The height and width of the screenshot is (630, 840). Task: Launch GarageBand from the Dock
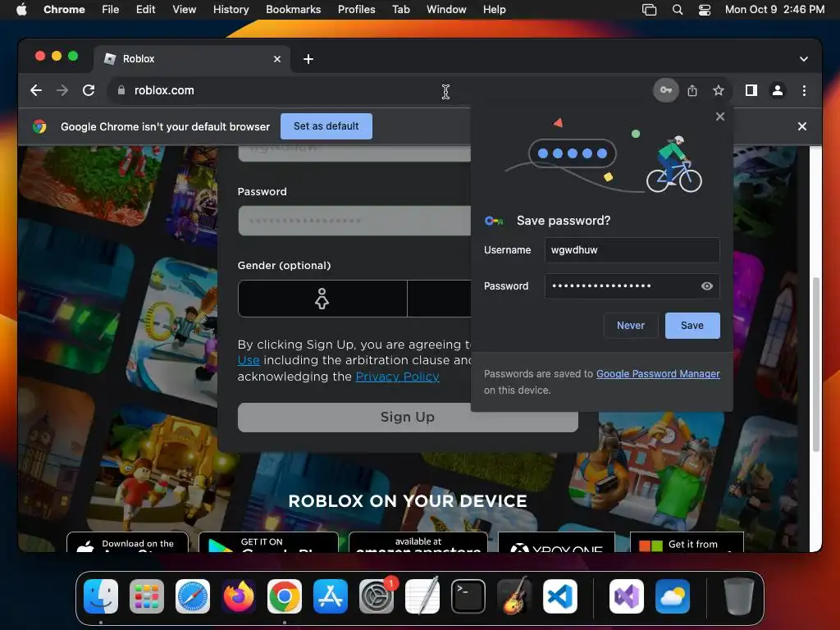click(x=514, y=596)
